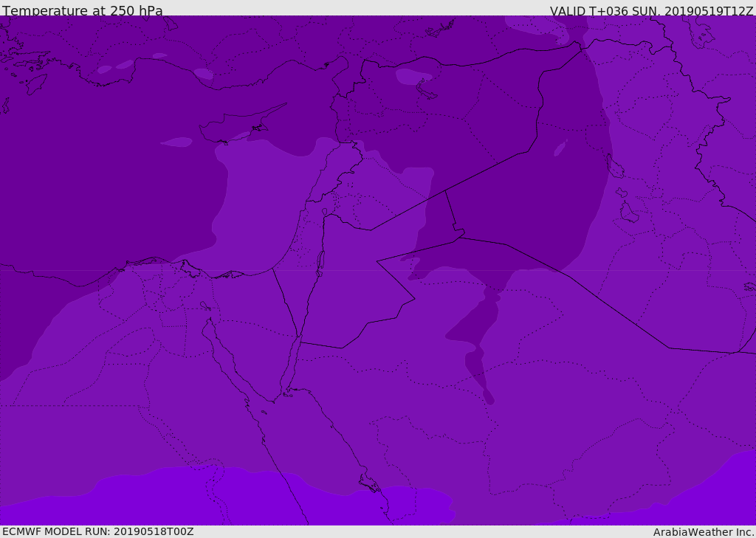Click the Sinai Peninsula's southern tip
The image size is (756, 538).
pos(285,392)
